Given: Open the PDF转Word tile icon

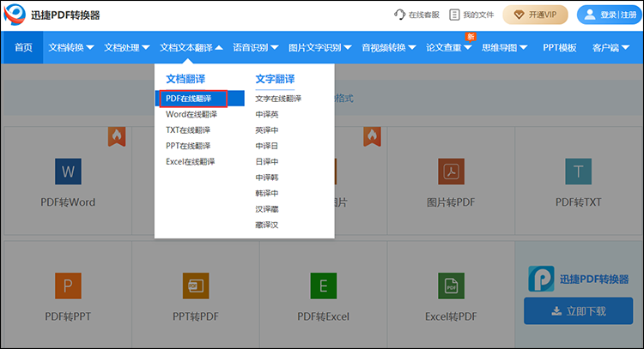Looking at the screenshot, I should [x=68, y=171].
